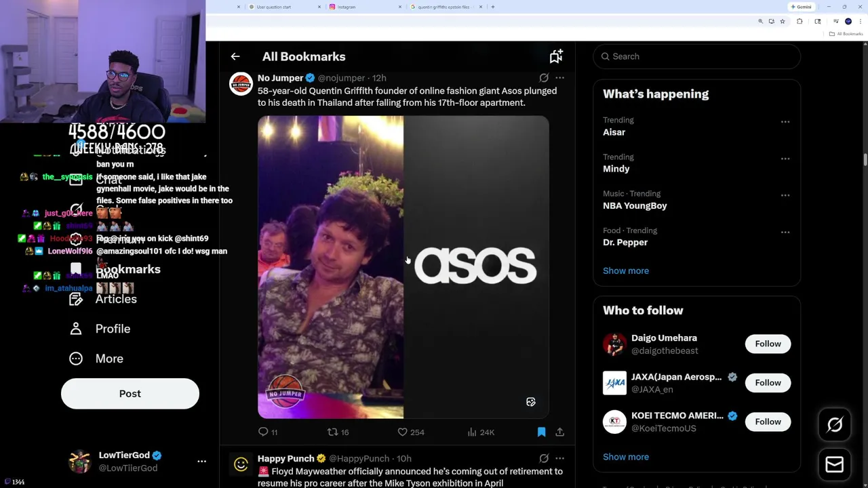Open the Asos post image
The image size is (868, 488).
pos(403,267)
